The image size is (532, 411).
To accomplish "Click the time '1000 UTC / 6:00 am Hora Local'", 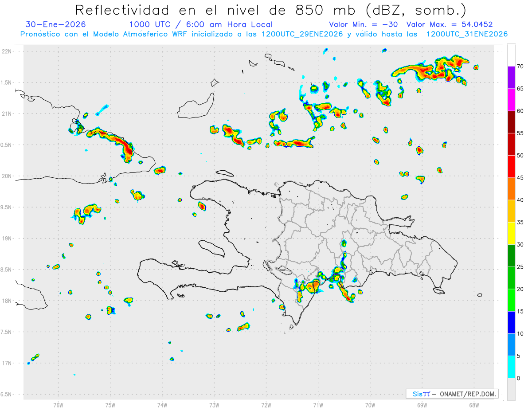I will tap(201, 24).
